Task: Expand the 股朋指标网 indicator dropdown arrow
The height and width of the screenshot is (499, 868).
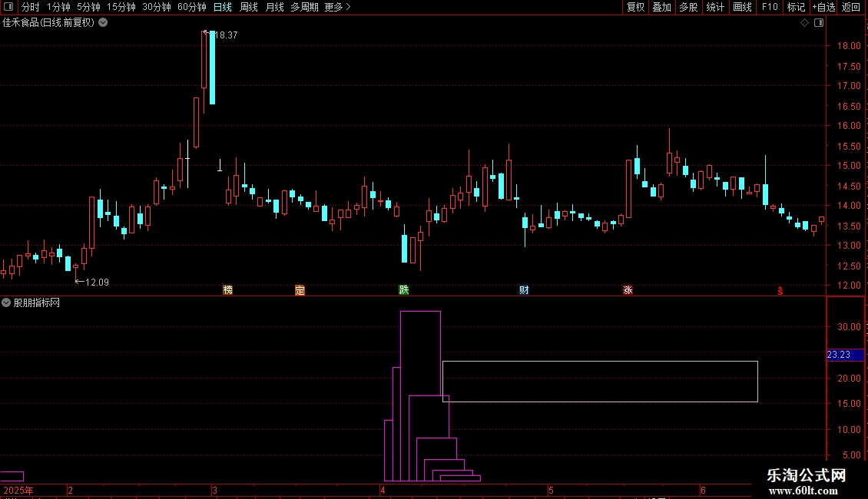Action: [6, 302]
